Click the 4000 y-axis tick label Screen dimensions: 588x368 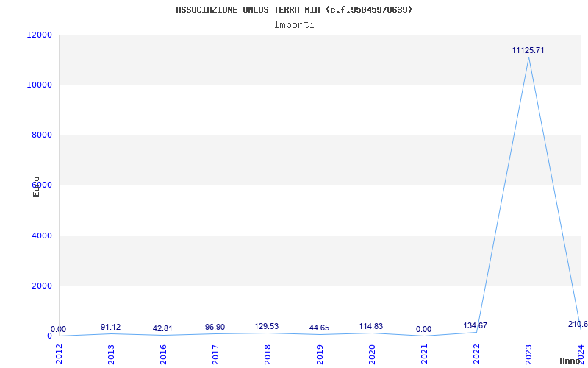click(41, 236)
